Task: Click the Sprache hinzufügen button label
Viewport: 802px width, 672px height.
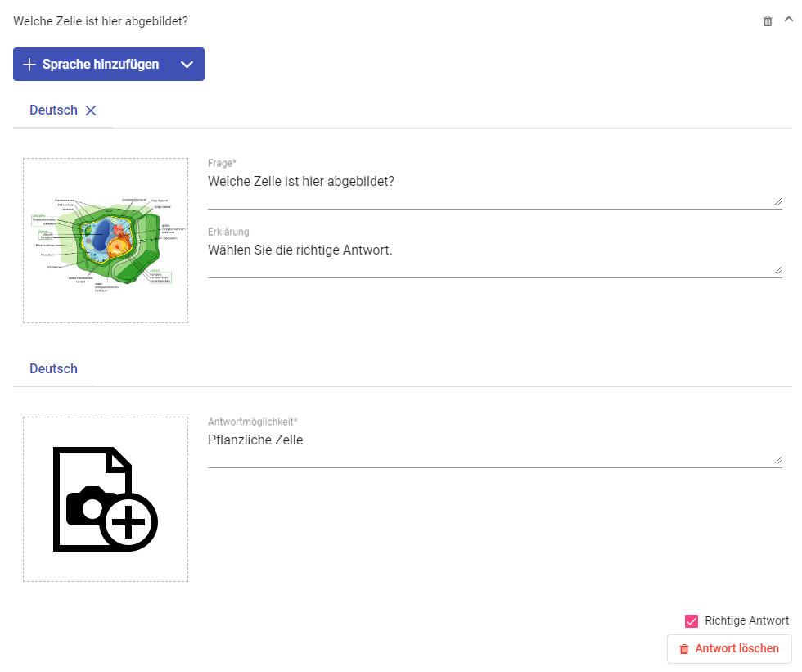Action: click(x=101, y=65)
